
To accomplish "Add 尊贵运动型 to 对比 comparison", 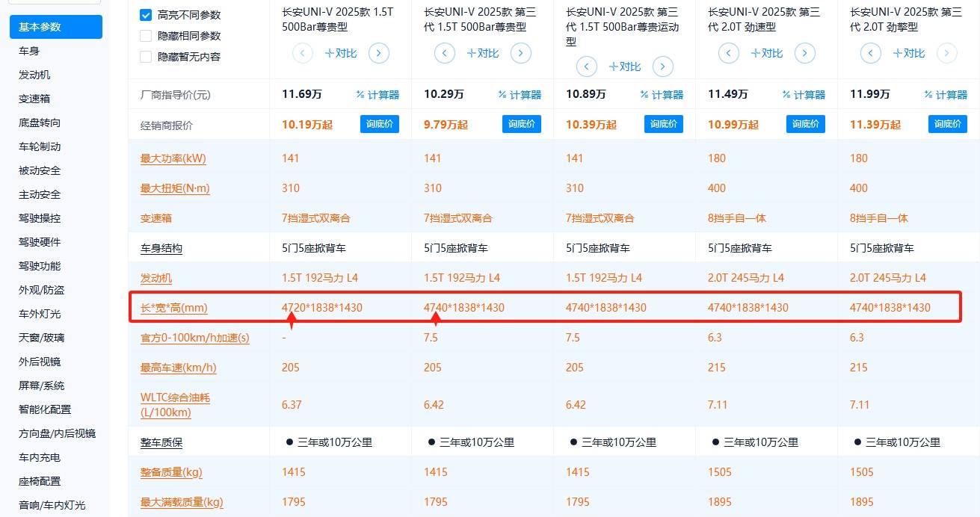I will click(625, 66).
